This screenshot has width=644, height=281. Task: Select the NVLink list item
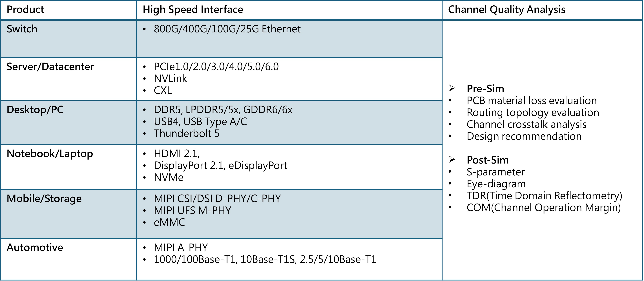pos(170,78)
